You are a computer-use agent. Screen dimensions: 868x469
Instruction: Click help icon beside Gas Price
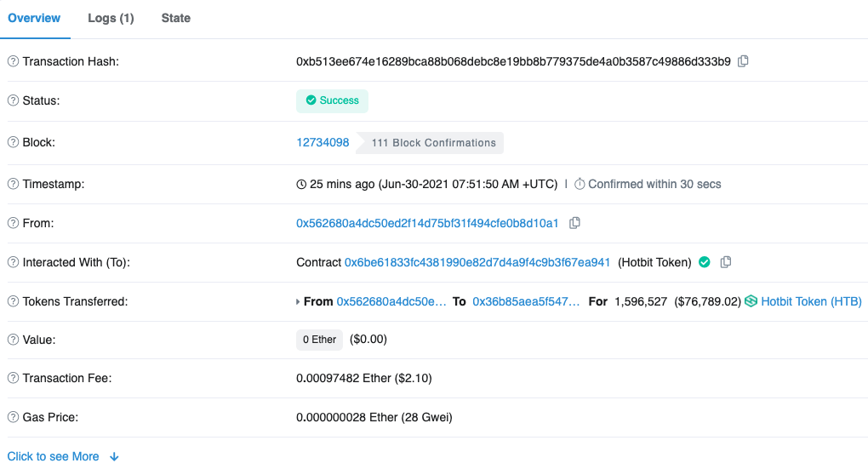(x=13, y=417)
